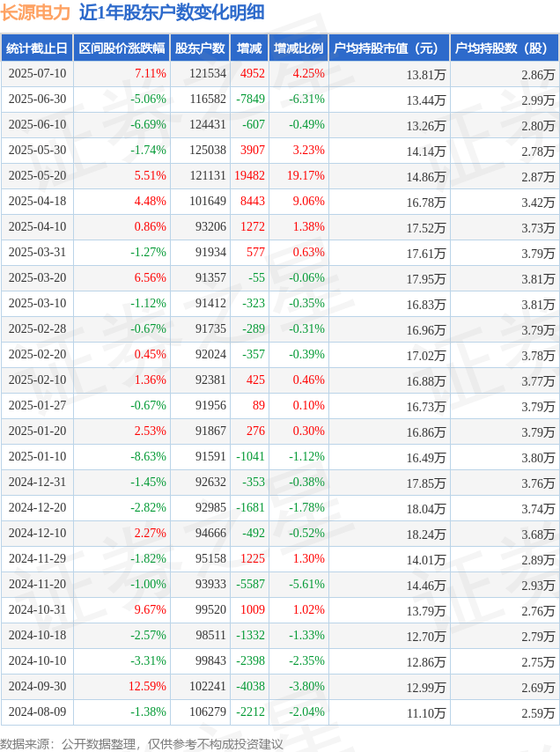The image size is (560, 752).
Task: Click the 数据来源 footer disclaimer text
Action: point(142,744)
